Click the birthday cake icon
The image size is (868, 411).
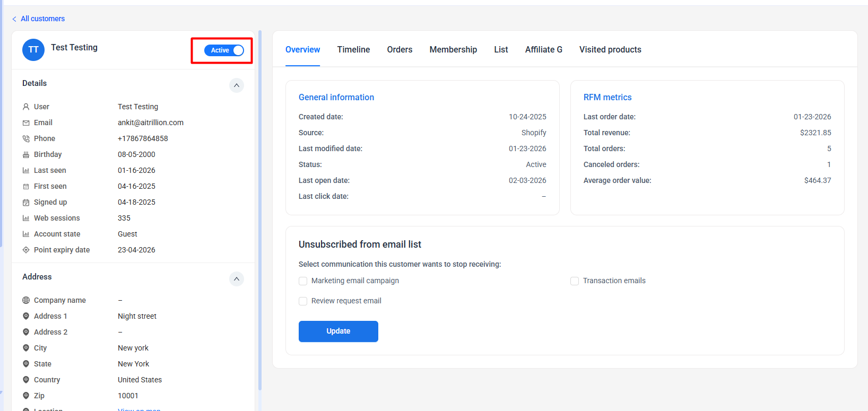pos(26,155)
